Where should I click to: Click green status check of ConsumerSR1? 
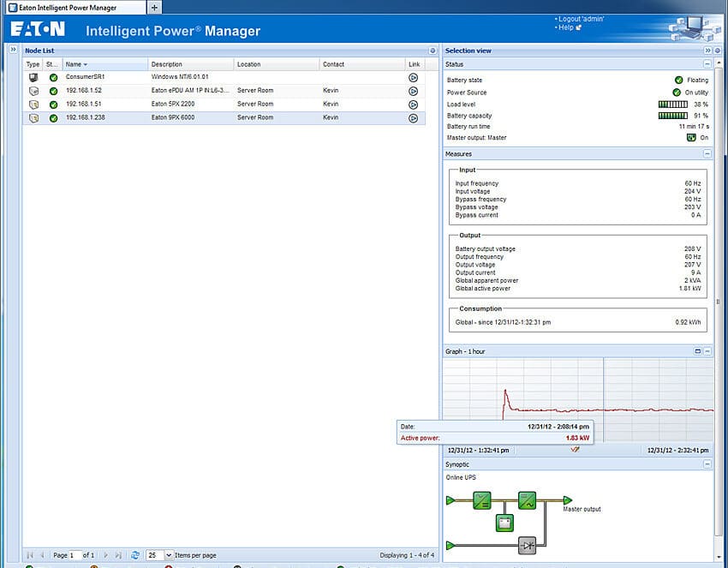point(53,78)
